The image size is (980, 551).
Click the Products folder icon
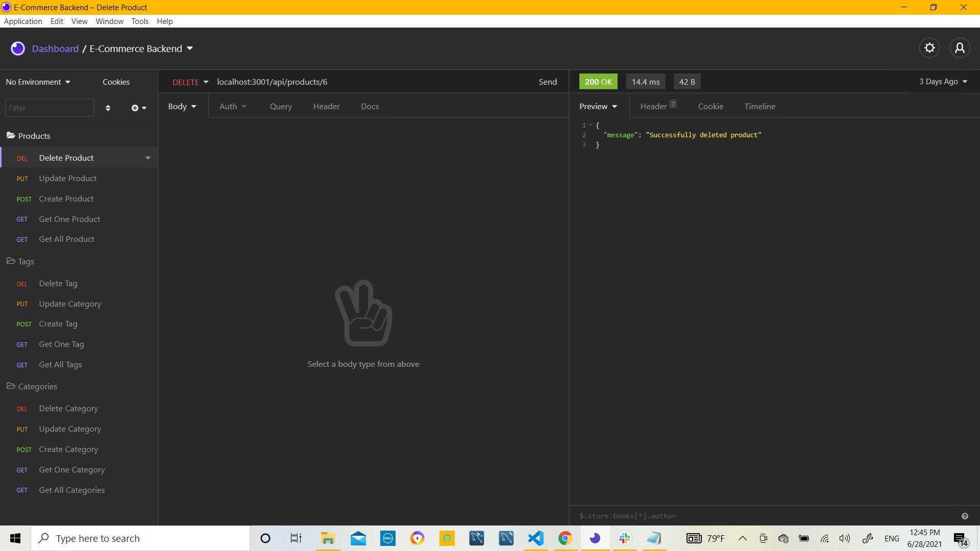tap(10, 135)
